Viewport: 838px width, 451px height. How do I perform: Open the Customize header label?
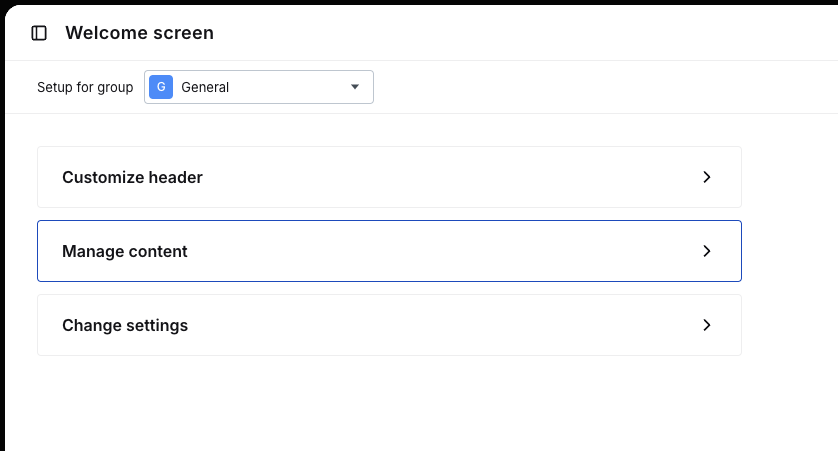click(132, 177)
